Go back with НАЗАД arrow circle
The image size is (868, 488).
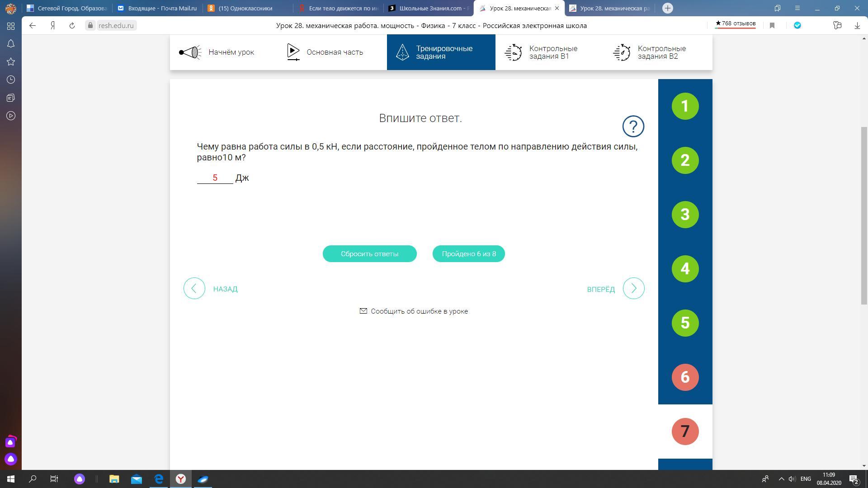tap(194, 288)
